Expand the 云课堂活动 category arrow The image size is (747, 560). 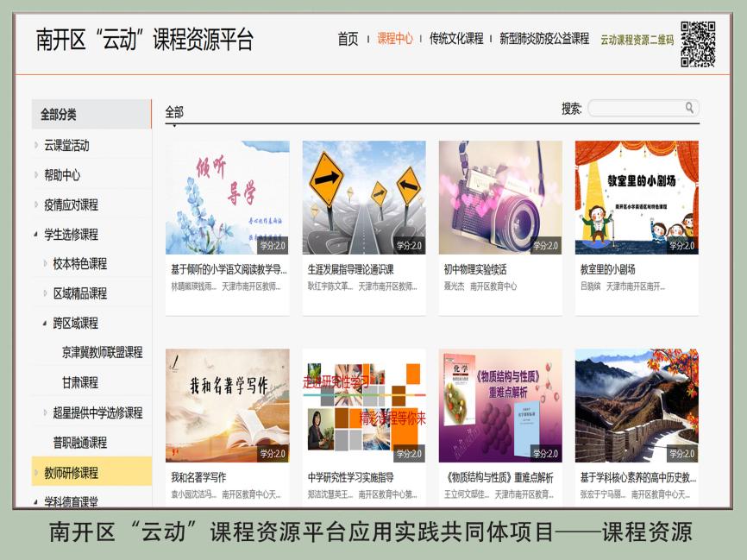tap(36, 145)
